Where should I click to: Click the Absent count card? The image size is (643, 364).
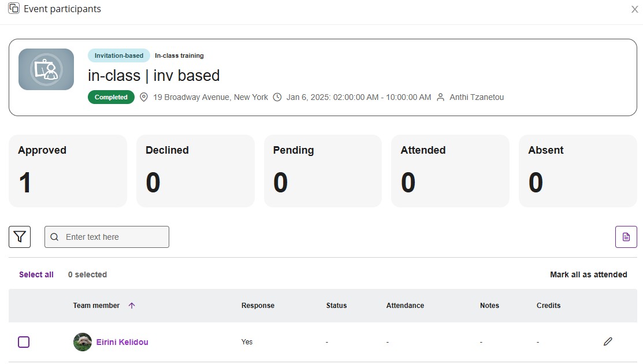pos(578,171)
